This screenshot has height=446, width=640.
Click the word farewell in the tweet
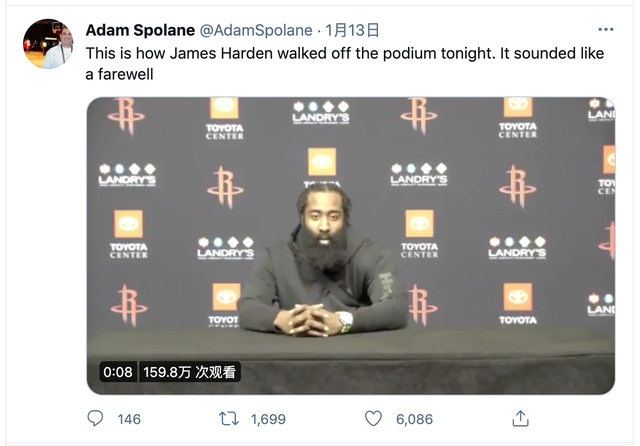(126, 75)
